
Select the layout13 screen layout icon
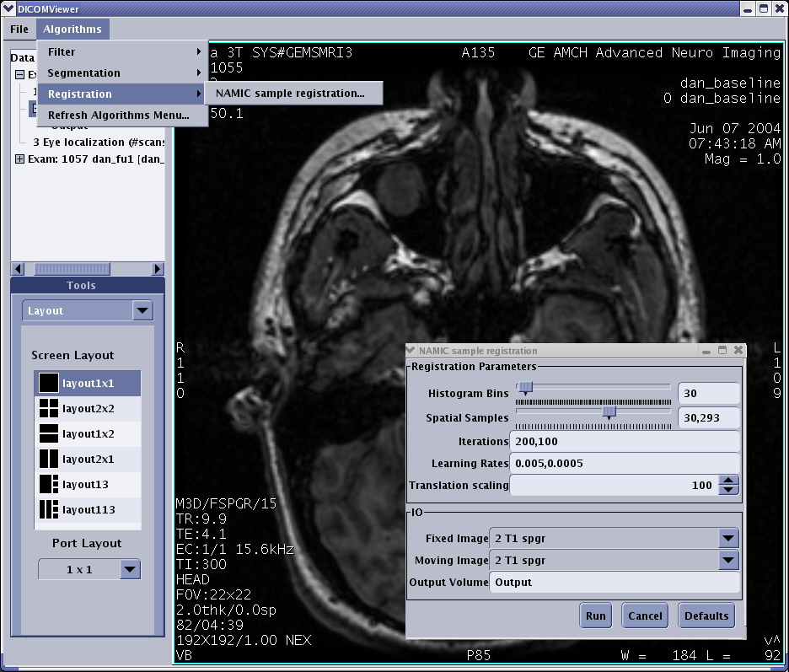[x=48, y=484]
